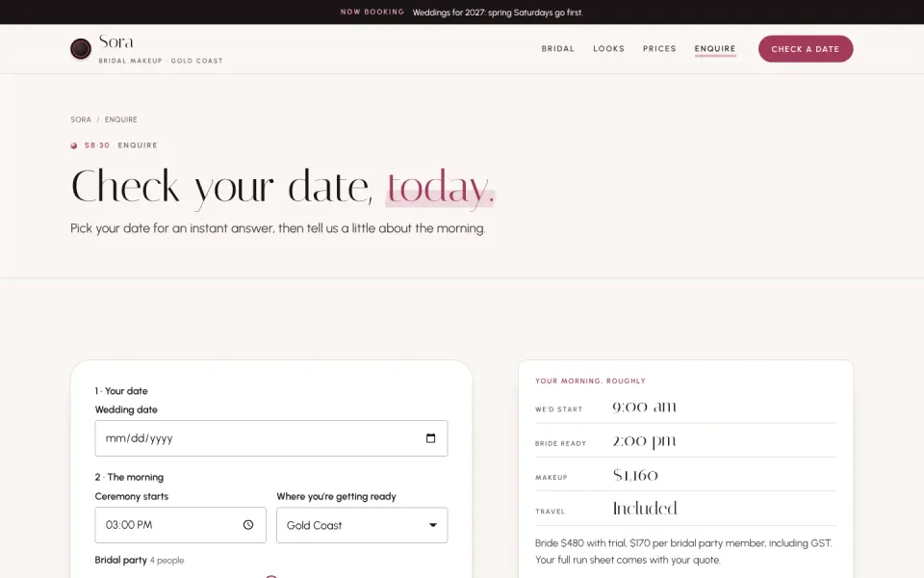The image size is (924, 578).
Task: Focus the Ceremony starts time field
Action: [180, 525]
